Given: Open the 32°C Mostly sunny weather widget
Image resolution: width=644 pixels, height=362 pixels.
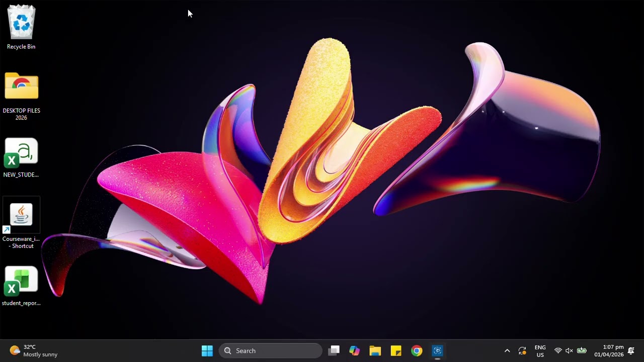Looking at the screenshot, I should click(x=33, y=351).
